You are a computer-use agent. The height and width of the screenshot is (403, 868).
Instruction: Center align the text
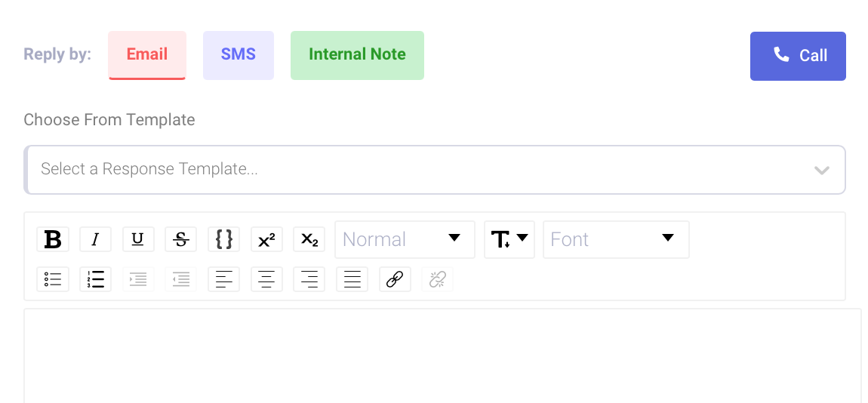pyautogui.click(x=266, y=279)
